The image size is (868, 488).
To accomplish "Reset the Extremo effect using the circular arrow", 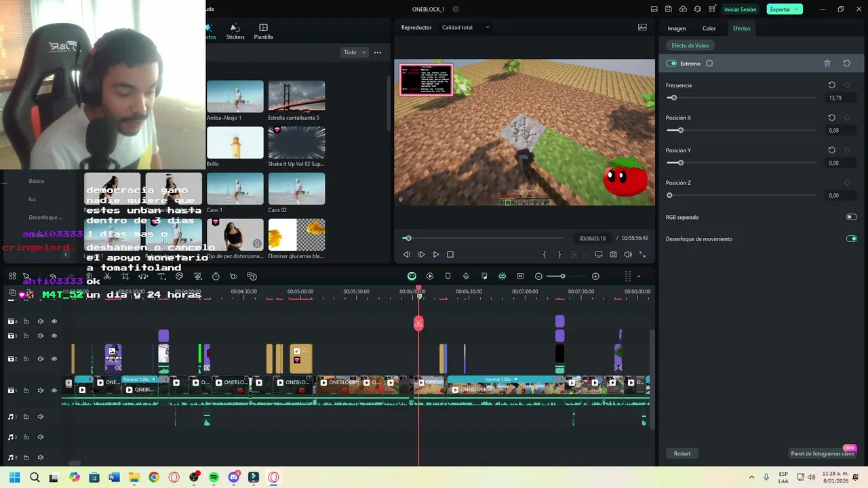I will 847,64.
